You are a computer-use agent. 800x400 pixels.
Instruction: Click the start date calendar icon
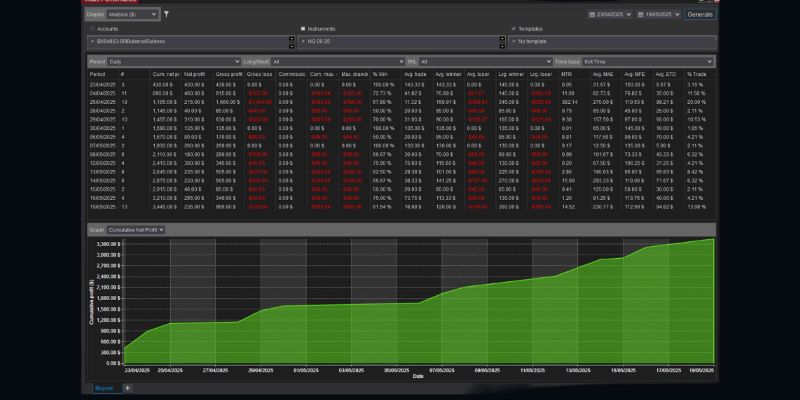point(591,15)
